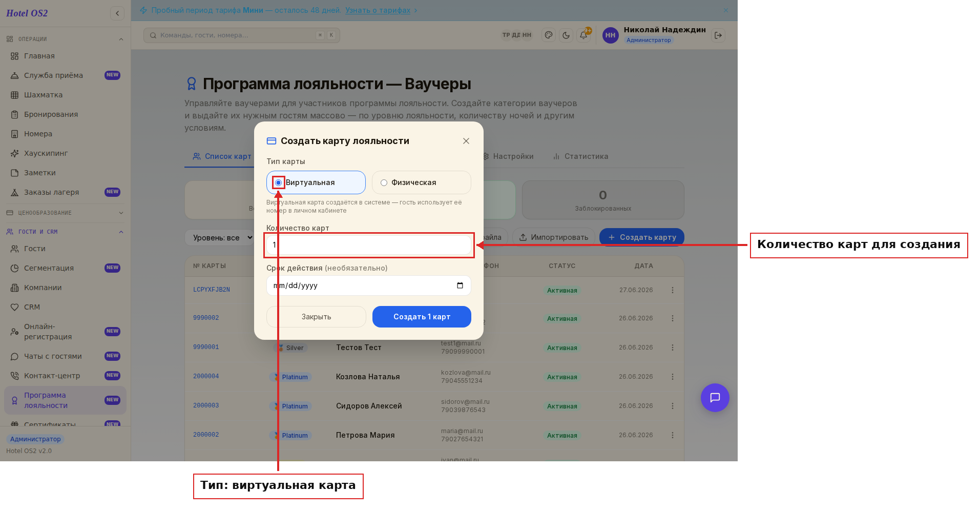This screenshot has width=980, height=511.
Task: Open the date picker calendar icon
Action: 460,285
